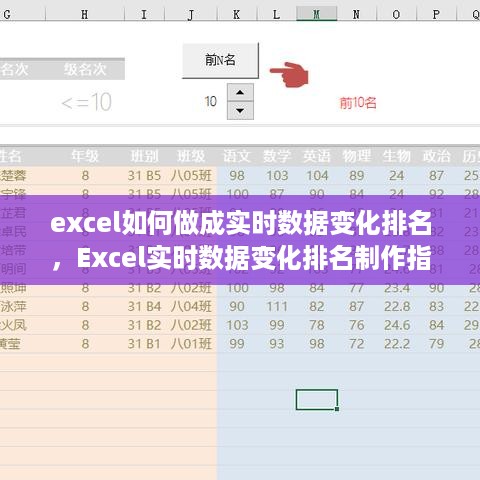Select column H header
Viewport: 480px width, 480px height.
point(85,14)
